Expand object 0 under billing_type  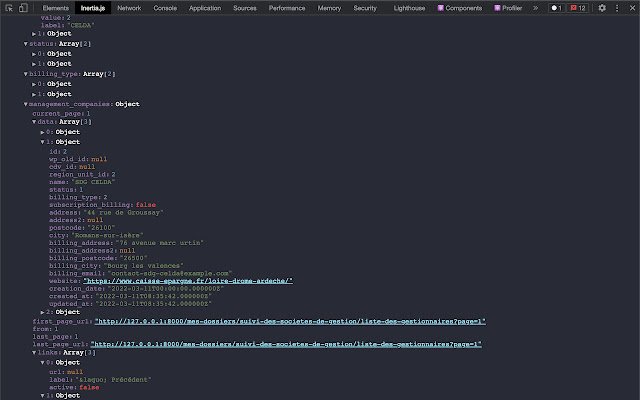click(x=34, y=84)
